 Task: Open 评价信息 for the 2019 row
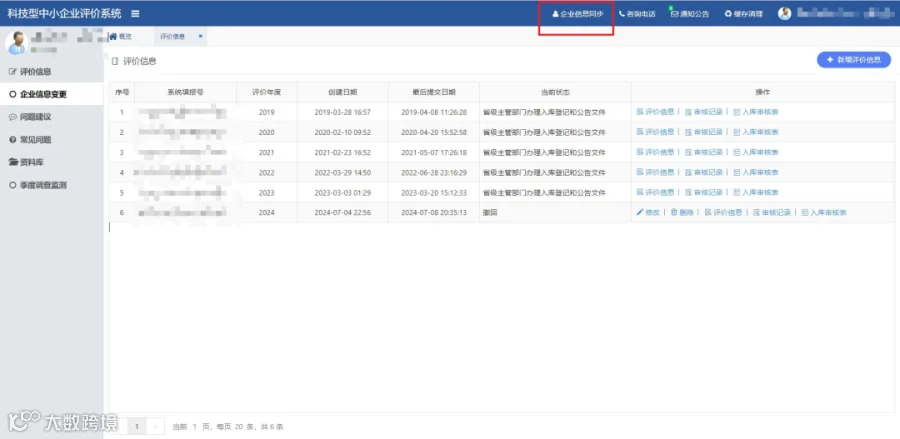point(655,112)
